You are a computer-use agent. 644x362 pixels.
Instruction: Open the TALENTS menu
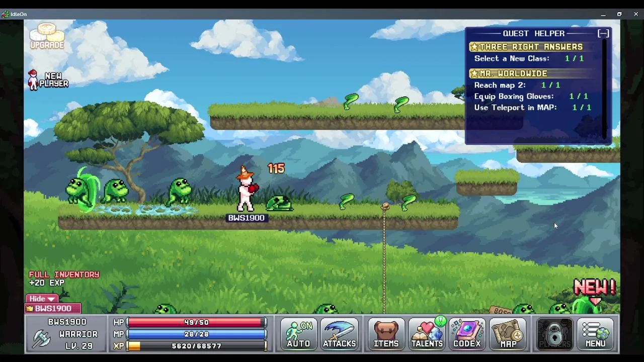click(427, 334)
